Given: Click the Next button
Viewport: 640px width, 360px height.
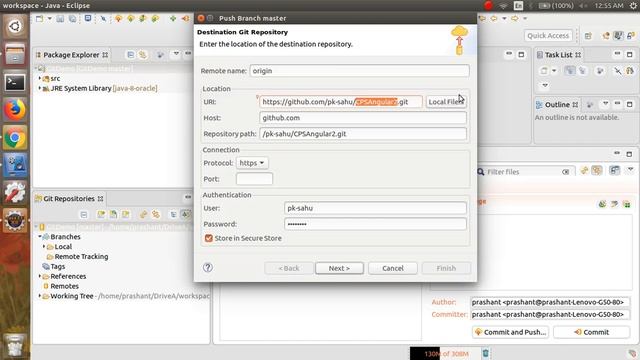Looking at the screenshot, I should click(x=339, y=268).
